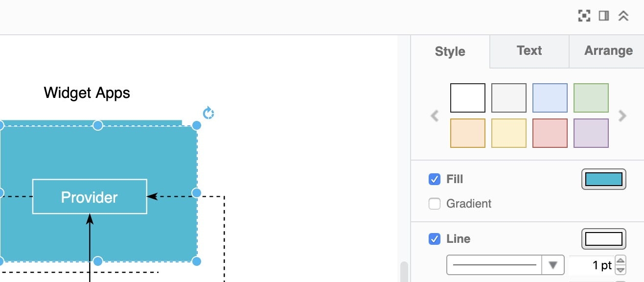Switch to the Arrange tab

pos(608,51)
